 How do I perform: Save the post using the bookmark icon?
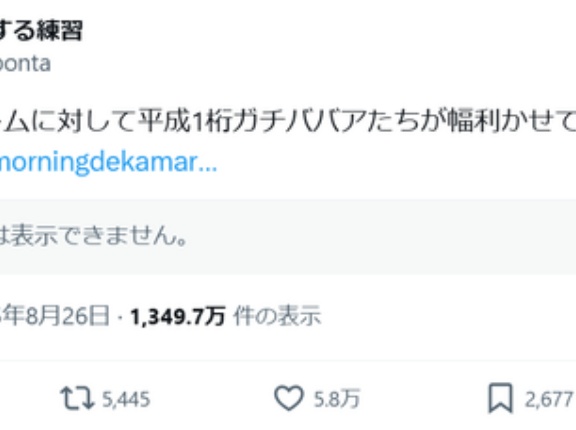[x=500, y=399]
